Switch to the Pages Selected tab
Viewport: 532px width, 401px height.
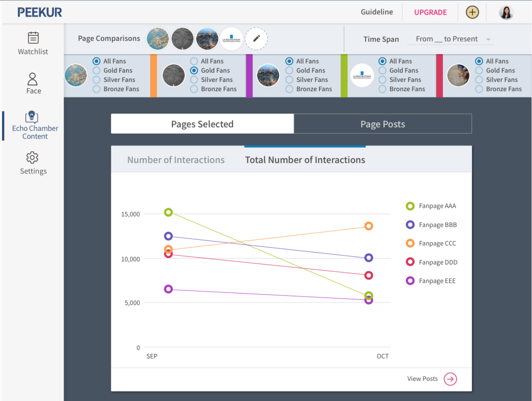pyautogui.click(x=202, y=124)
